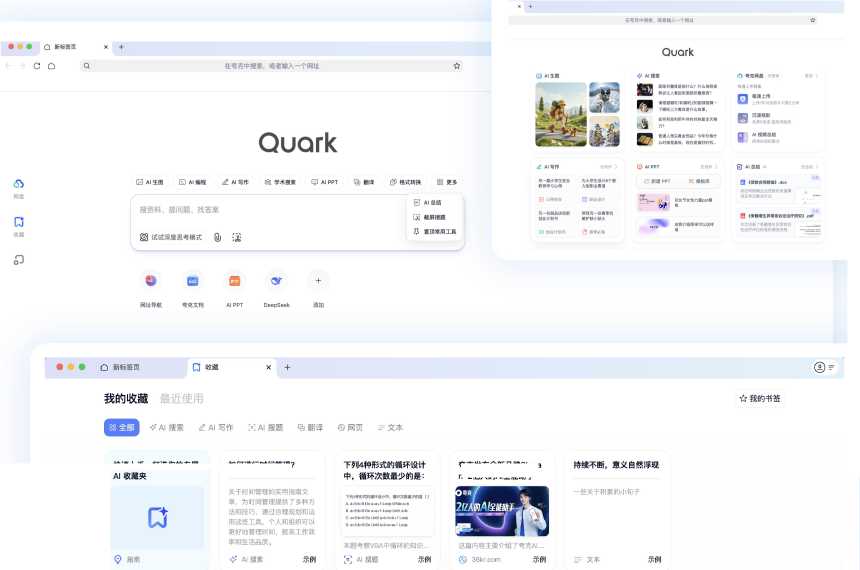The height and width of the screenshot is (570, 860).
Task: Bookmark page with the star in main address bar
Action: pos(456,66)
